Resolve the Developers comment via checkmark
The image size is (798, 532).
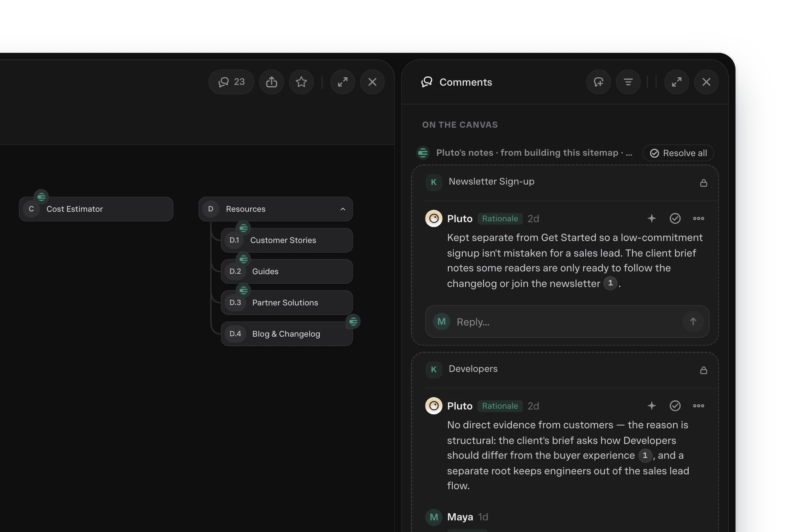pos(675,406)
